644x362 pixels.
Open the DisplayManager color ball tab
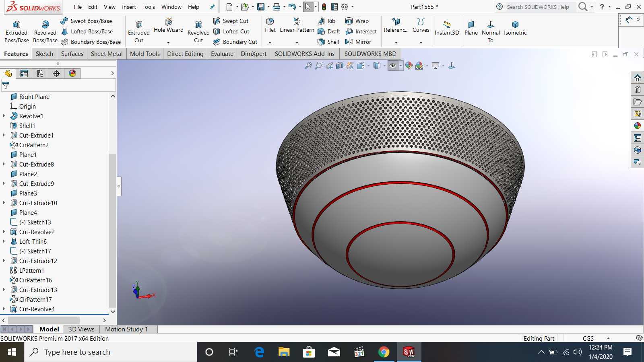pos(72,73)
